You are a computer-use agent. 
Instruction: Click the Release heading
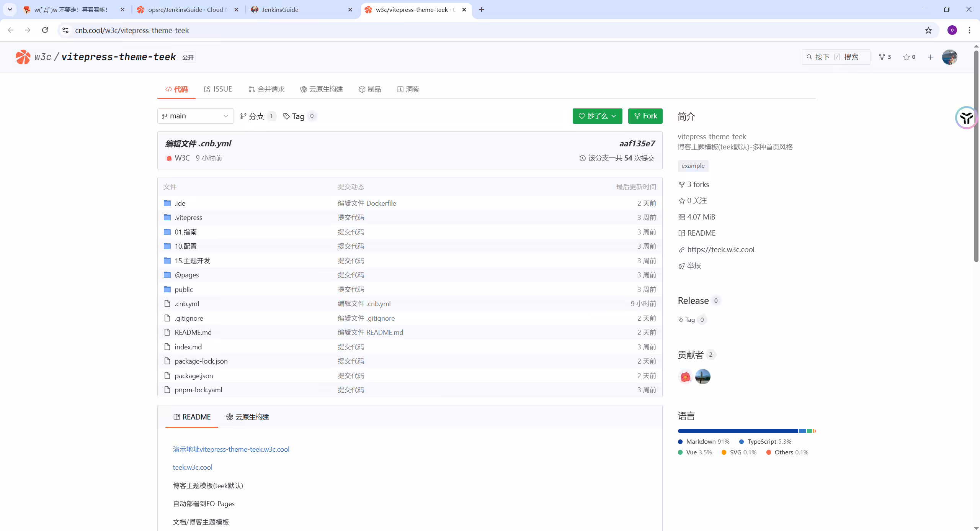point(693,301)
